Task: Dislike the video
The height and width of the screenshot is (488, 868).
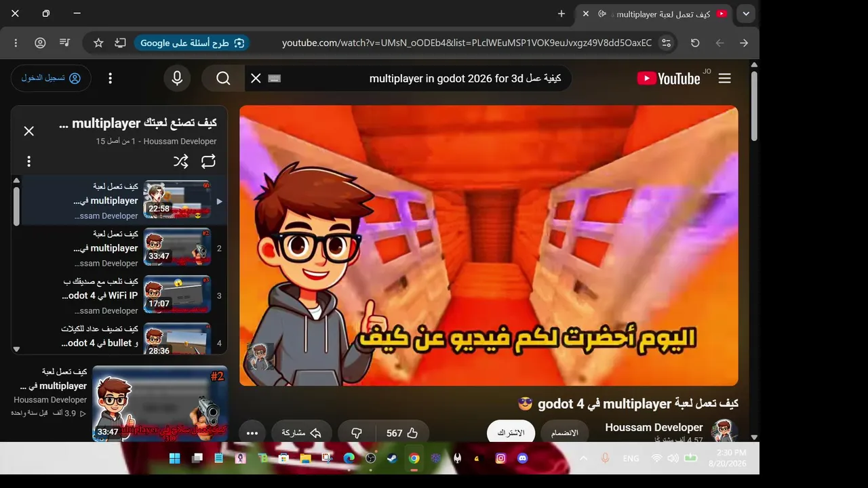Action: click(x=357, y=433)
